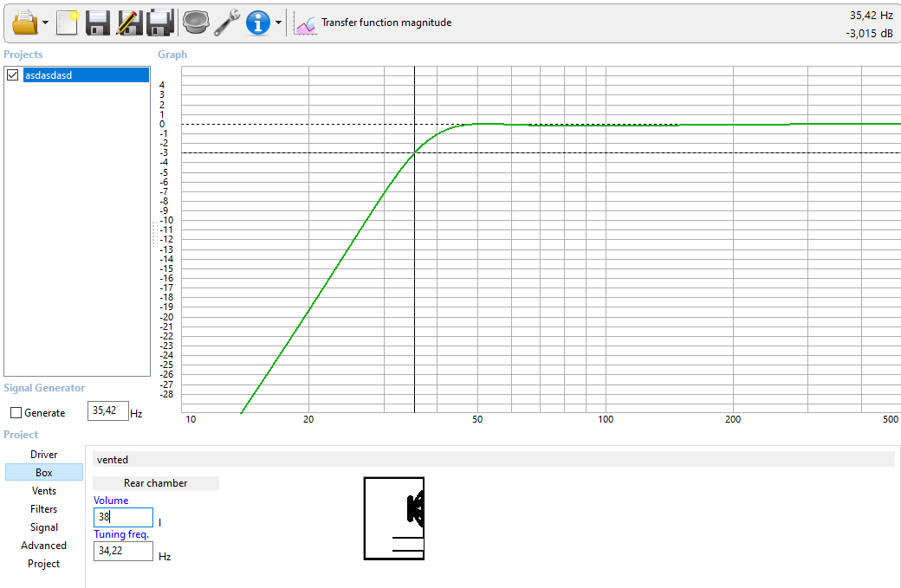Screen dimensions: 901x588
Task: Click the Save All double-disk icon
Action: point(160,23)
